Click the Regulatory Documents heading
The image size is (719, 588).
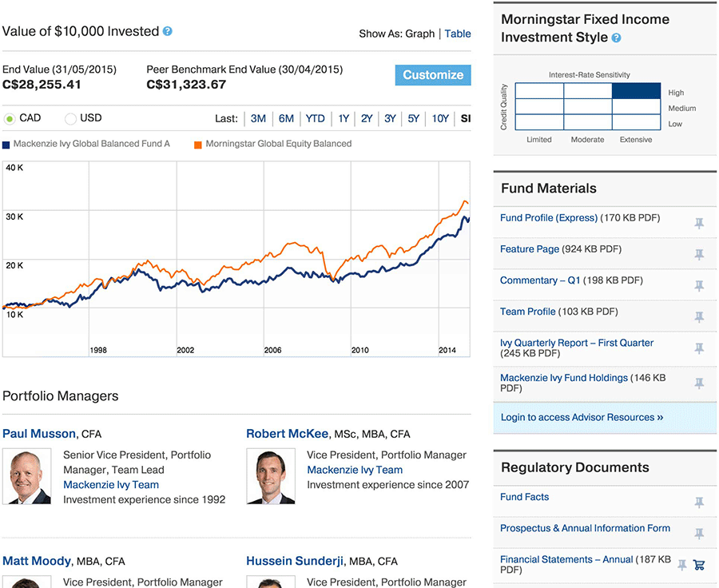click(575, 467)
